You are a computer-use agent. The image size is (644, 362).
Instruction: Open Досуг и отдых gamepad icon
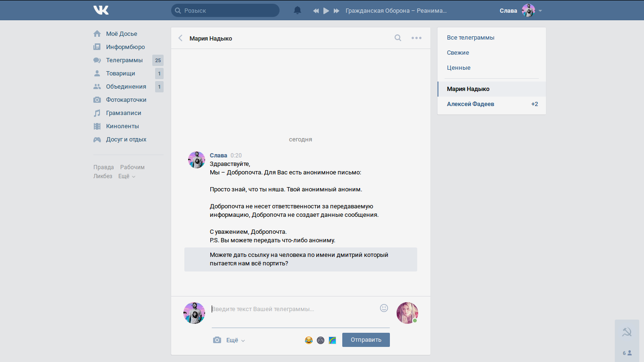(x=97, y=140)
